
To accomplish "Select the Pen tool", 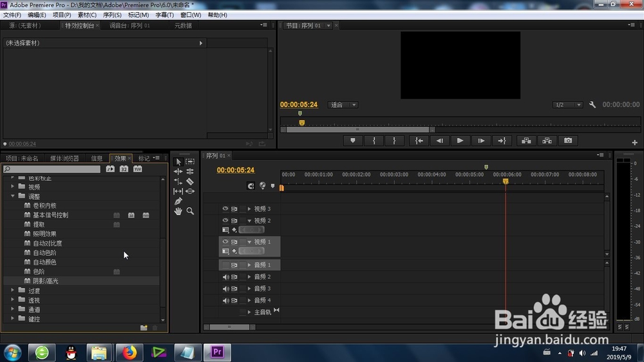I will coord(178,201).
